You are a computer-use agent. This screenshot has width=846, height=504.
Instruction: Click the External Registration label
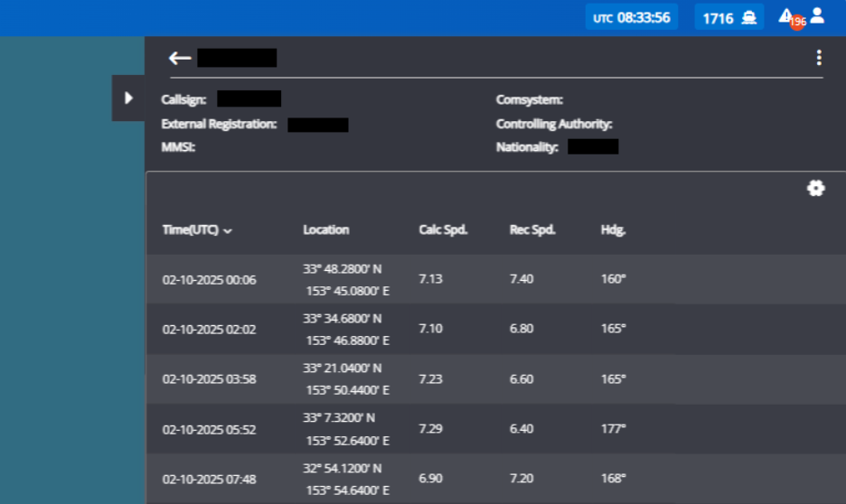219,124
